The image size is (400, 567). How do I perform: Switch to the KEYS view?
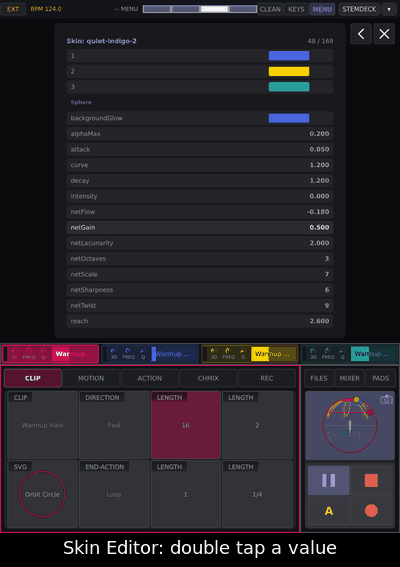(296, 9)
